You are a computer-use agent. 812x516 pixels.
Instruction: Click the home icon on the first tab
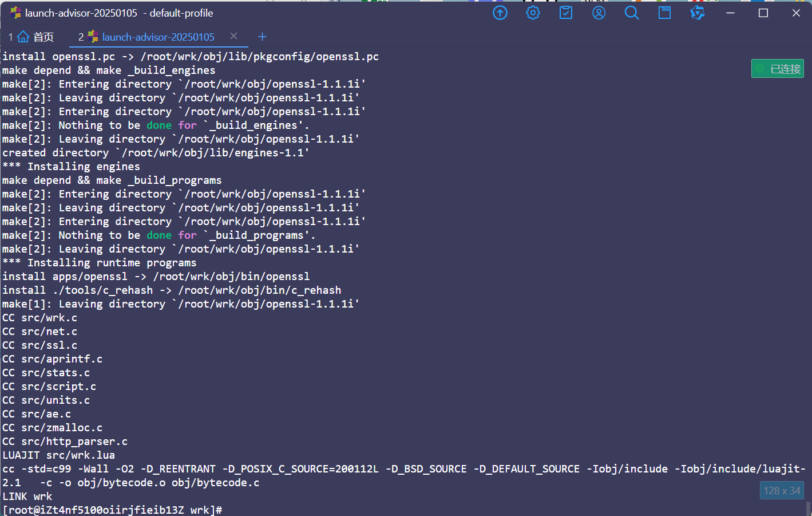(x=23, y=37)
